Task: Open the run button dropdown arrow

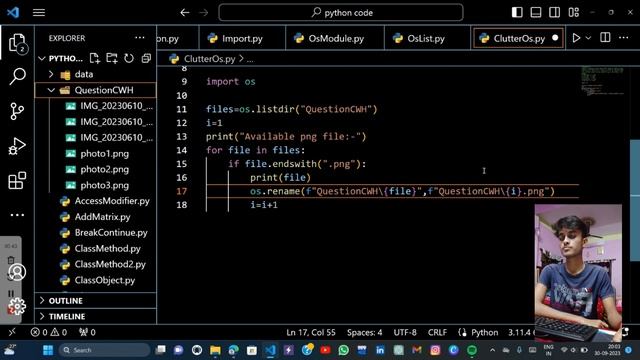Action: (589, 38)
